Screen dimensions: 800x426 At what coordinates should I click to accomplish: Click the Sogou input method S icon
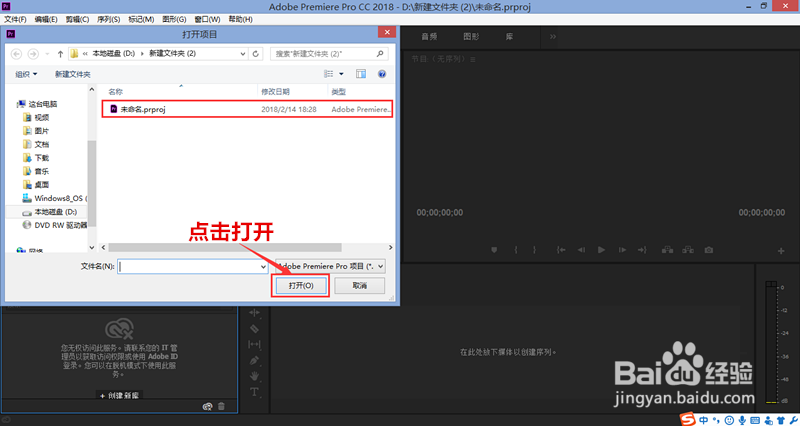point(688,419)
